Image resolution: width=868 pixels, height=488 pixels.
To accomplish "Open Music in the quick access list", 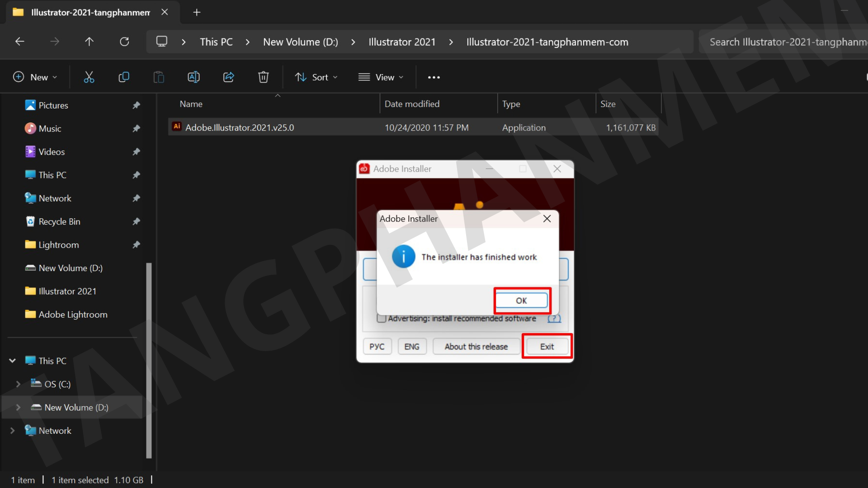I will coord(50,129).
